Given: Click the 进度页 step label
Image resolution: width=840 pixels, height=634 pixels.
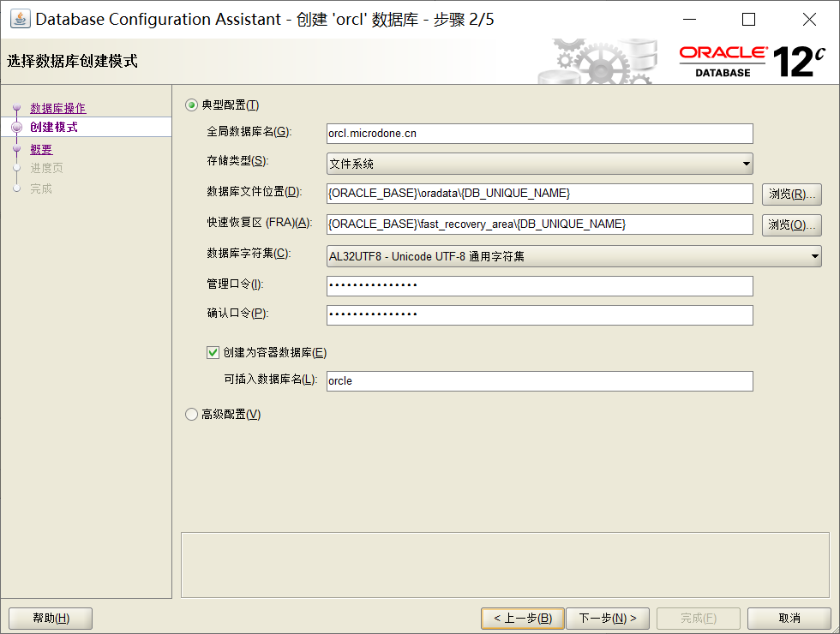Looking at the screenshot, I should pos(46,168).
